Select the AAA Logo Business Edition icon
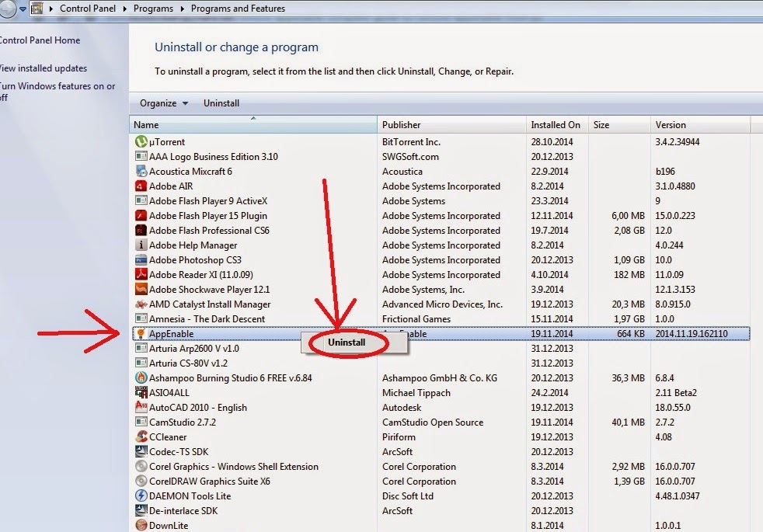 141,156
